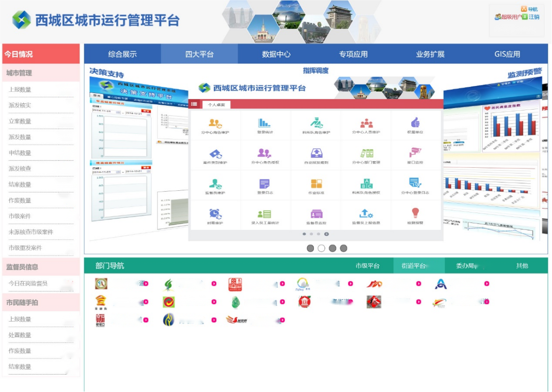The height and width of the screenshot is (392, 552).
Task: Click the list menu icon beside 个人桌面
Action: click(194, 104)
